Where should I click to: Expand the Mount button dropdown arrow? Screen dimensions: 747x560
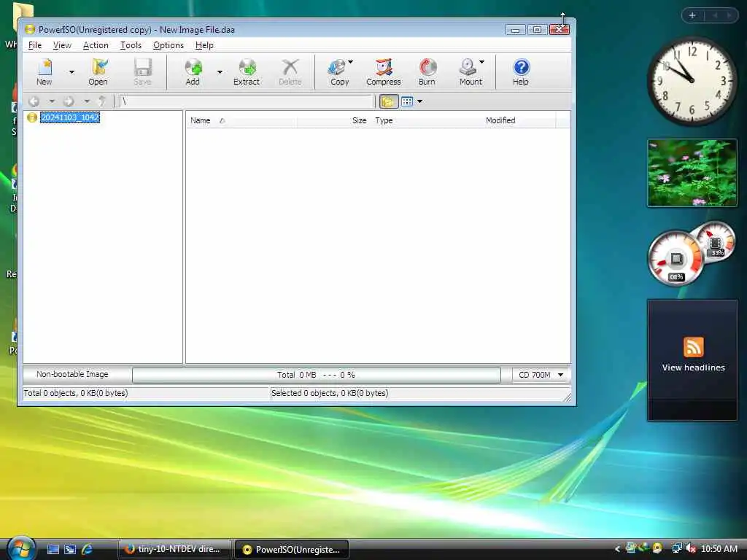click(x=481, y=62)
